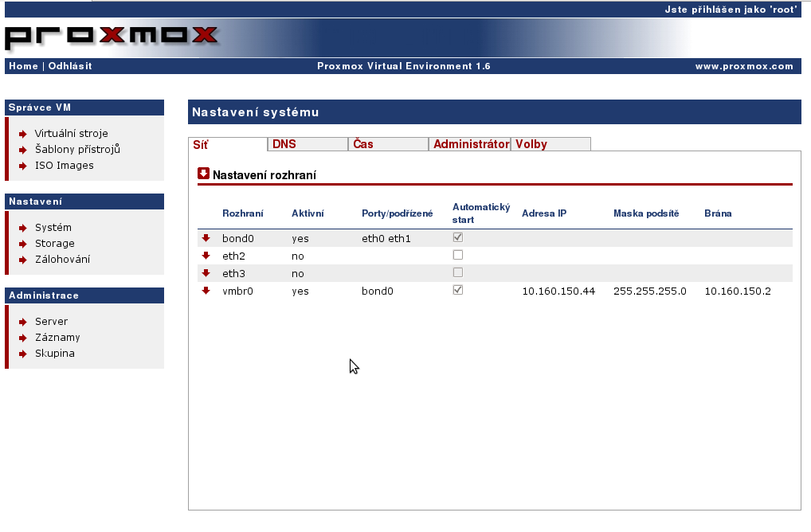Image resolution: width=811 pixels, height=532 pixels.
Task: Open Šablony přístrojů in sidebar
Action: pyautogui.click(x=77, y=150)
